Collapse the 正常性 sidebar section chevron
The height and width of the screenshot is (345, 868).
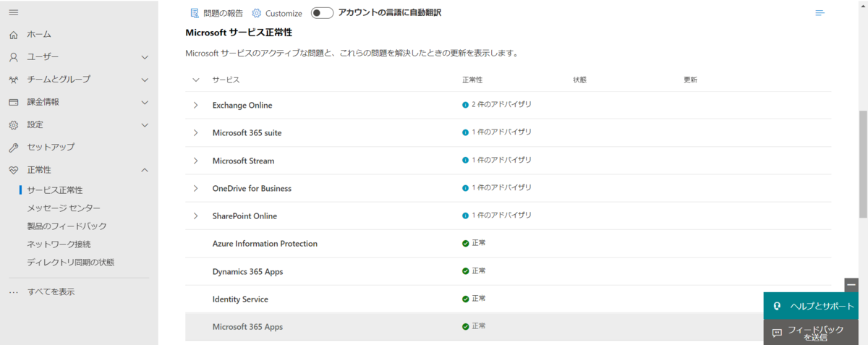(x=145, y=170)
